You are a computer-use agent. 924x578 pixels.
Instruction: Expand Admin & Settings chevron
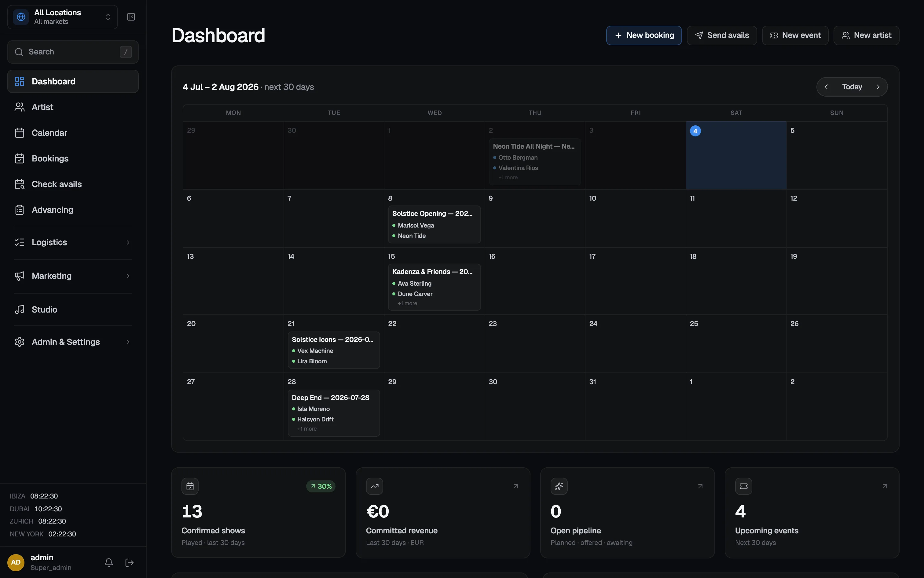(128, 342)
